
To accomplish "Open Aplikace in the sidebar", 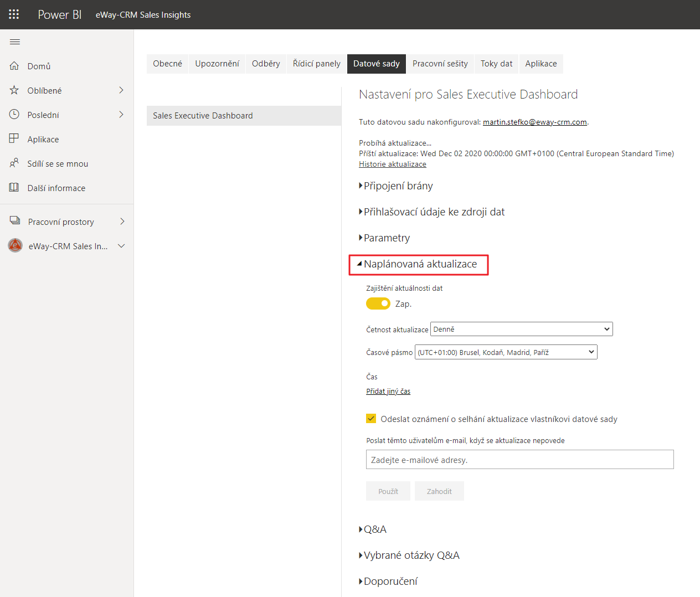I will pos(66,139).
